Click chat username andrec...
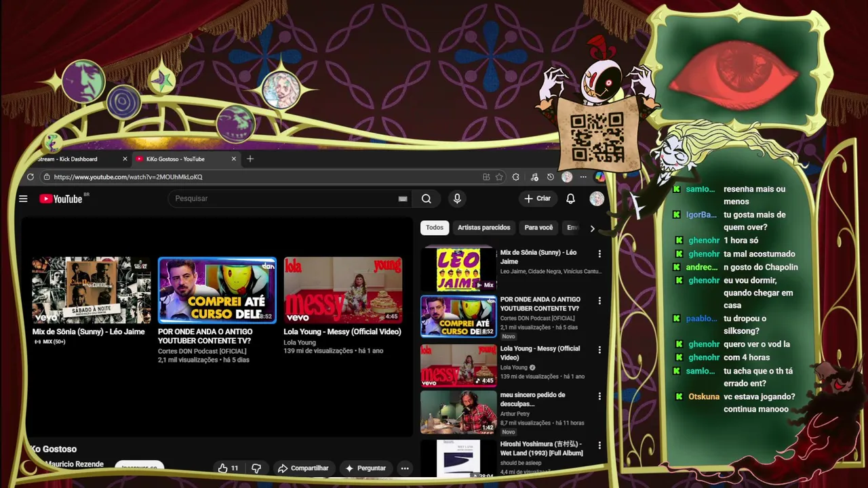The height and width of the screenshot is (488, 868). (701, 267)
